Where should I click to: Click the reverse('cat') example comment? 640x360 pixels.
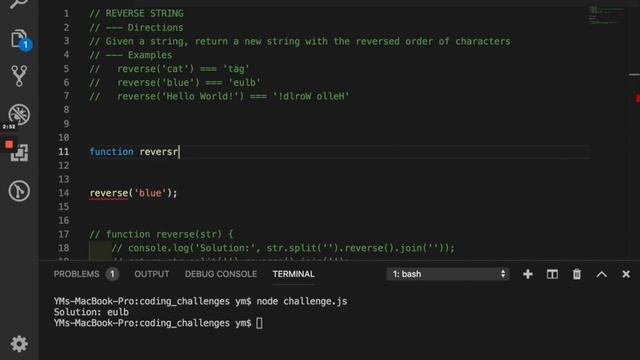pos(169,69)
